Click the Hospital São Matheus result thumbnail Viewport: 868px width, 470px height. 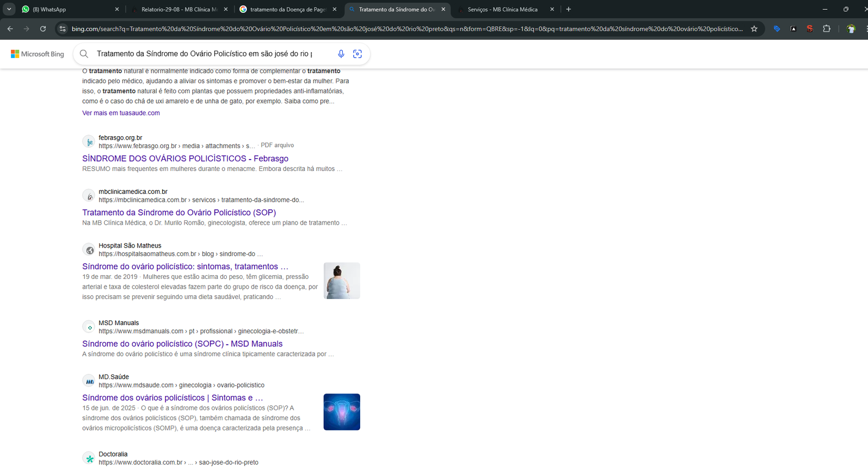click(342, 281)
